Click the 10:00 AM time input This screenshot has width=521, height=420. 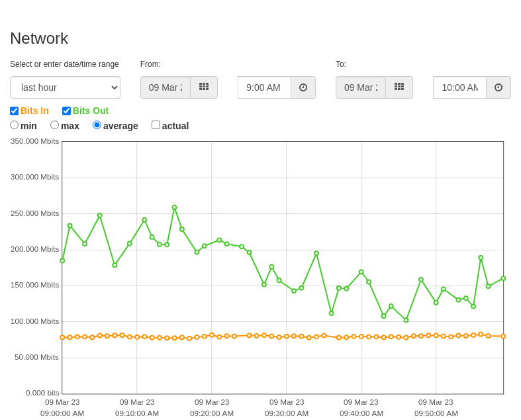(x=460, y=87)
